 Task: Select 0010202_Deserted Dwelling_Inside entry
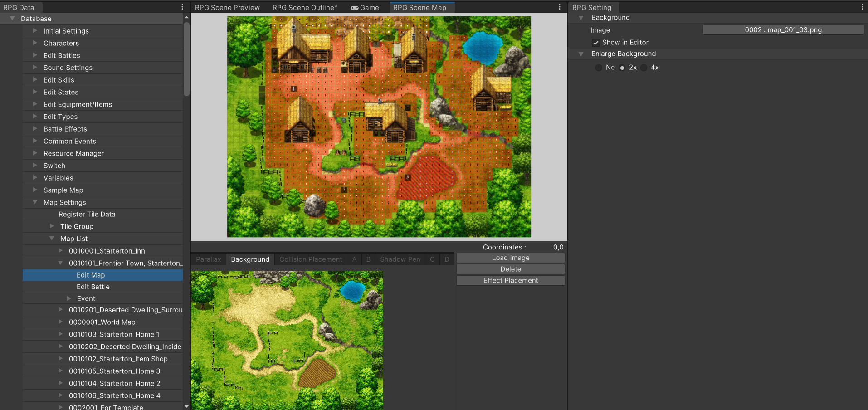tap(102, 347)
